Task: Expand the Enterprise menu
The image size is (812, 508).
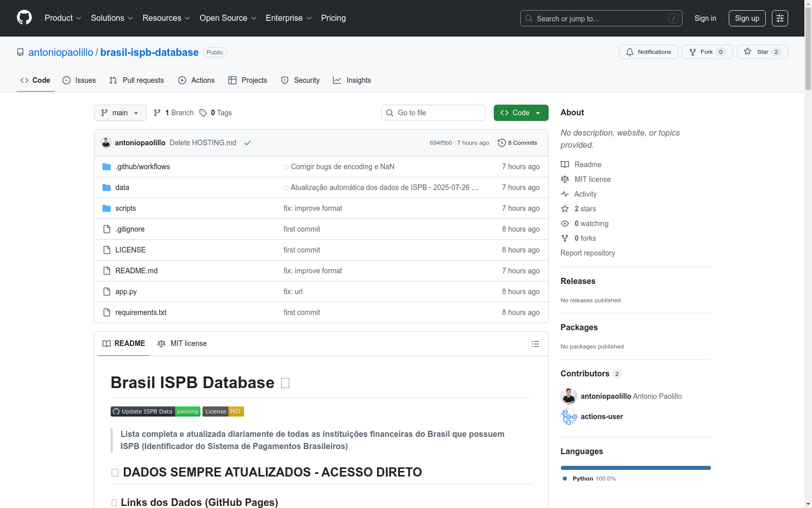Action: [289, 18]
